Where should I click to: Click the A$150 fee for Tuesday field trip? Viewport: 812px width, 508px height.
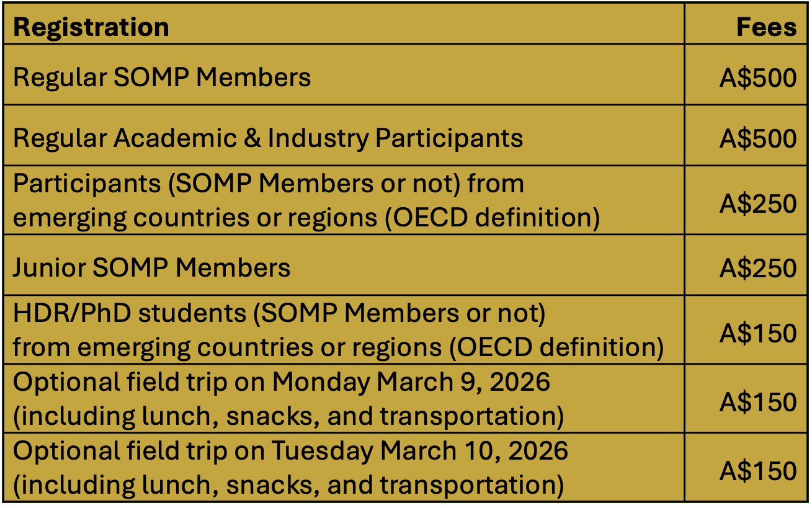(758, 471)
